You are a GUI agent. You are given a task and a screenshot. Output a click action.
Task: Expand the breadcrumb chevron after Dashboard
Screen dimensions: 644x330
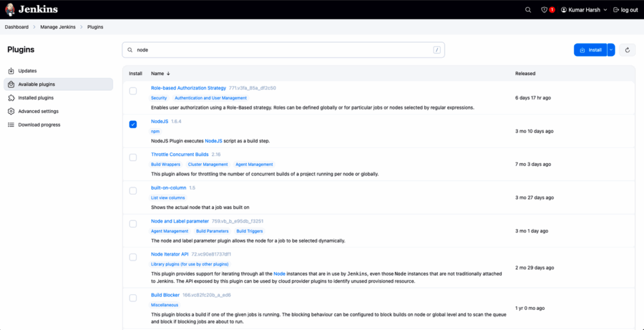click(x=34, y=27)
